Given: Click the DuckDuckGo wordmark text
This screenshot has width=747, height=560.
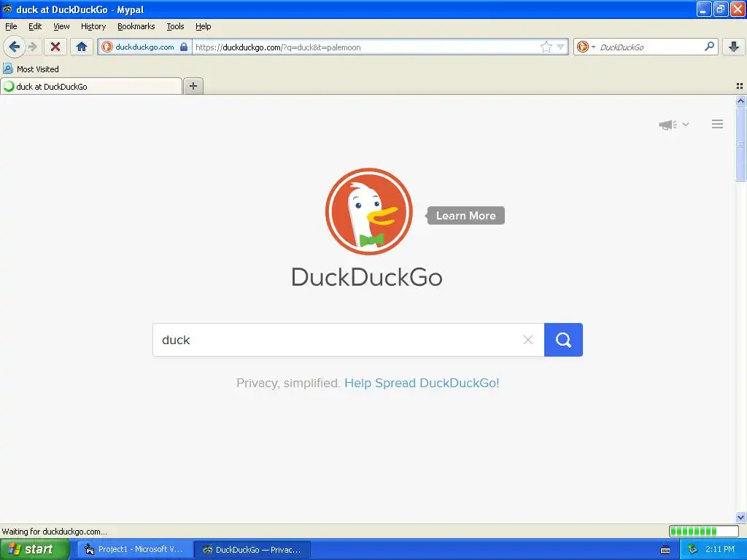Looking at the screenshot, I should tap(367, 277).
